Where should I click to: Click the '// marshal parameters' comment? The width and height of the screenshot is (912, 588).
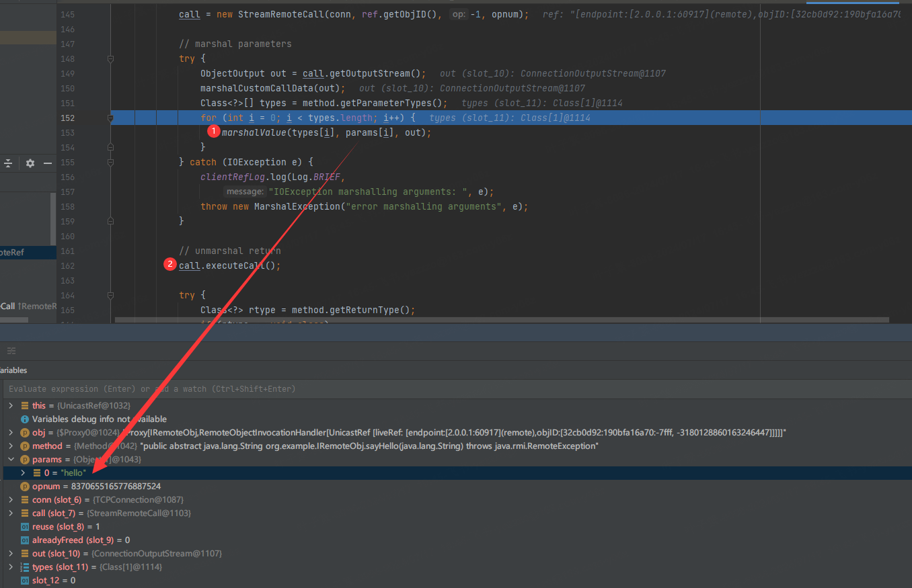click(235, 44)
